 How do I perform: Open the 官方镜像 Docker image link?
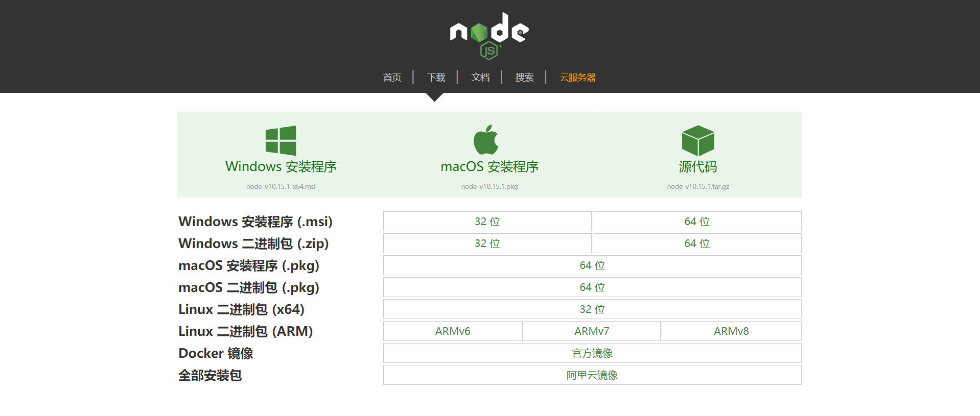click(x=592, y=353)
